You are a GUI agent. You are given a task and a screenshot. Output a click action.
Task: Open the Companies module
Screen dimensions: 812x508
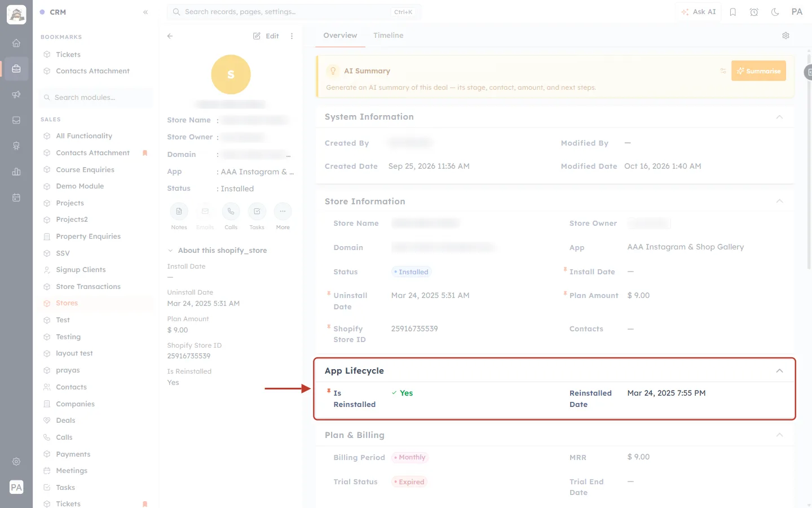point(75,404)
